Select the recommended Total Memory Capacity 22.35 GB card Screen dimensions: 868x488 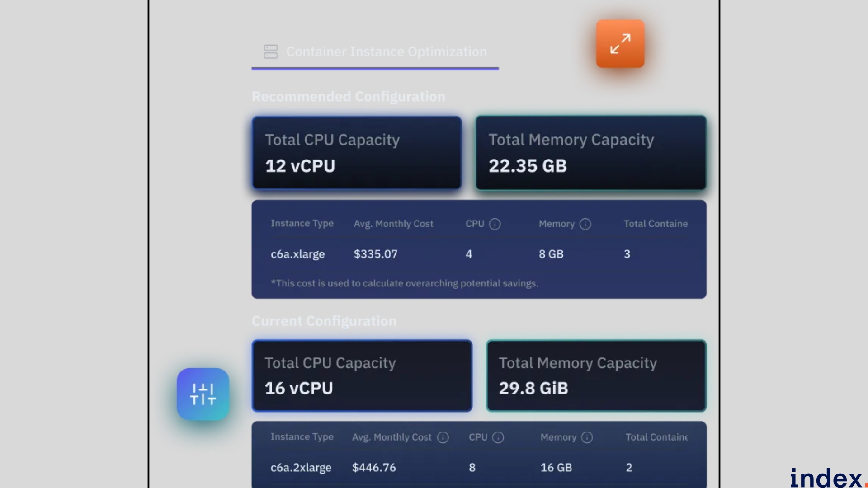(590, 153)
